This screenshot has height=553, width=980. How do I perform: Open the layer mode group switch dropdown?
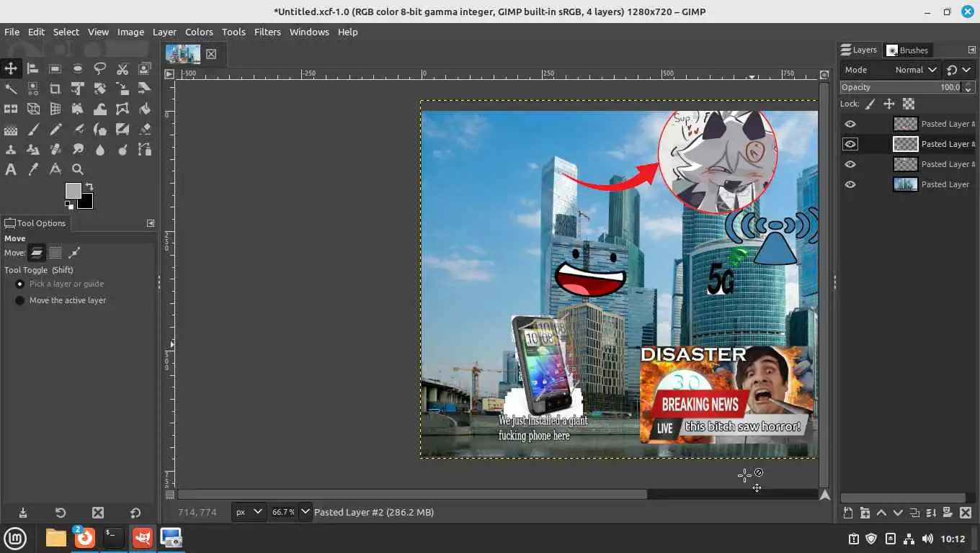pyautogui.click(x=958, y=70)
